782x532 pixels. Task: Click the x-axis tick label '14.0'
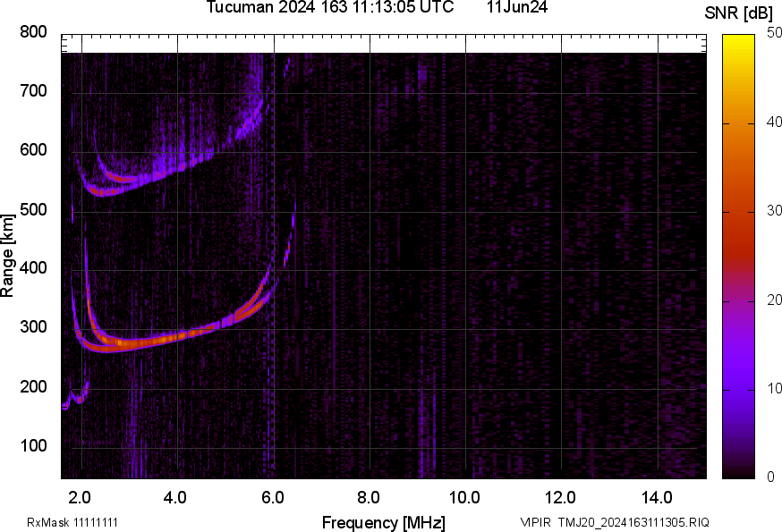click(657, 497)
